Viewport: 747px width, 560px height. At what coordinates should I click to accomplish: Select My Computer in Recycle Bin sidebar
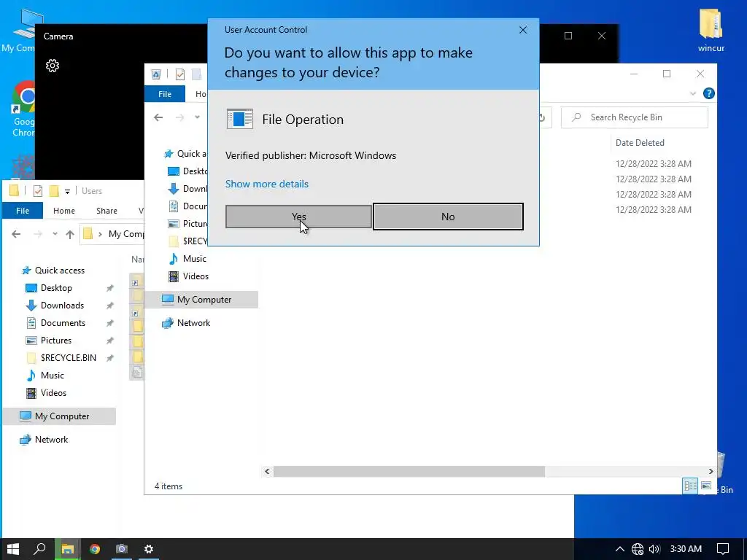[201, 300]
